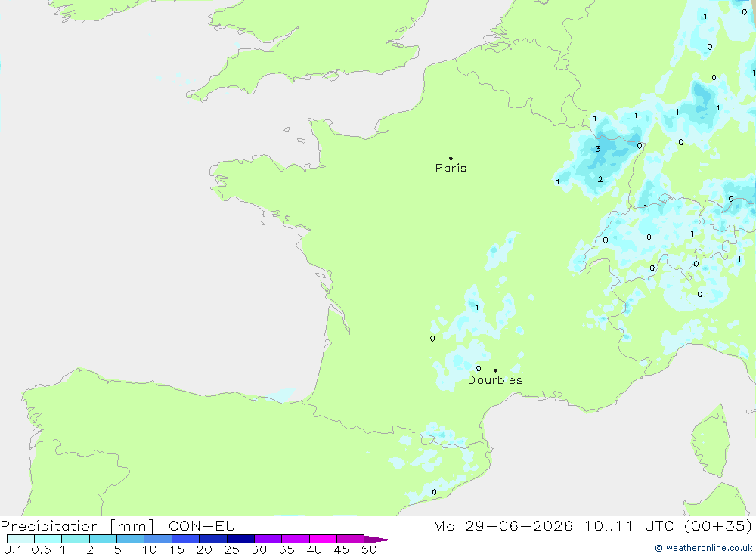Click the '10' legend scale label
Screen dimensions: 756x554
tap(150, 549)
